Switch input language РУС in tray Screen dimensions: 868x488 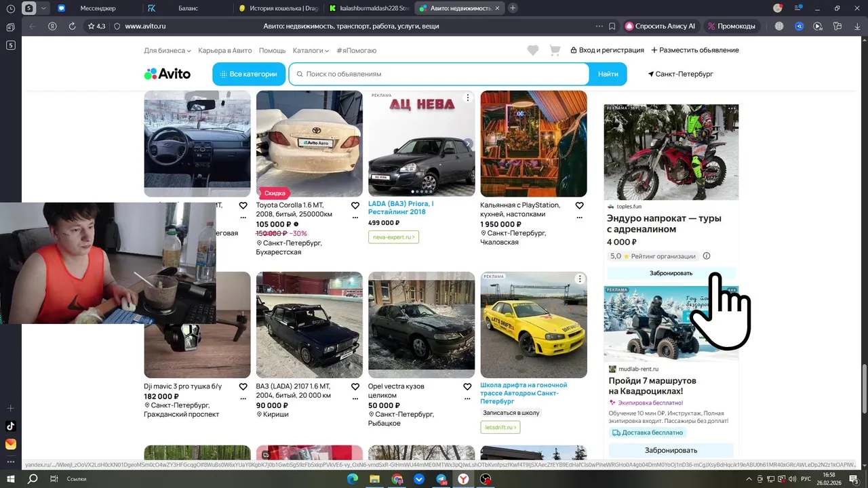[x=806, y=479]
